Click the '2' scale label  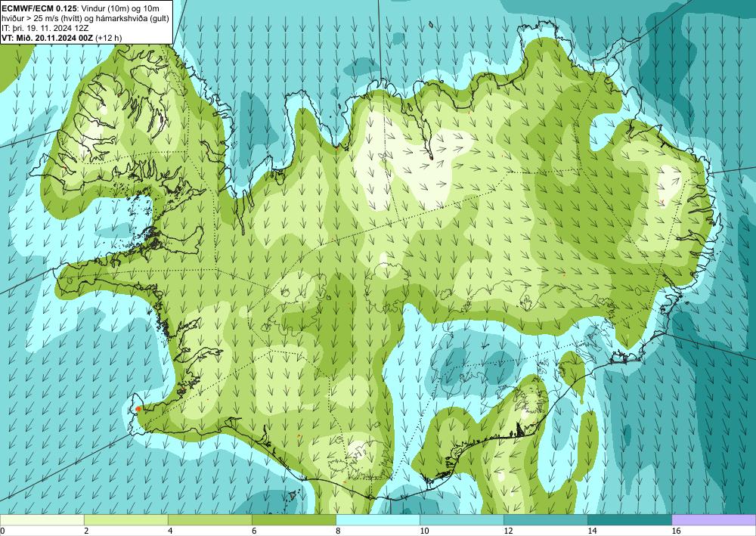click(x=86, y=531)
